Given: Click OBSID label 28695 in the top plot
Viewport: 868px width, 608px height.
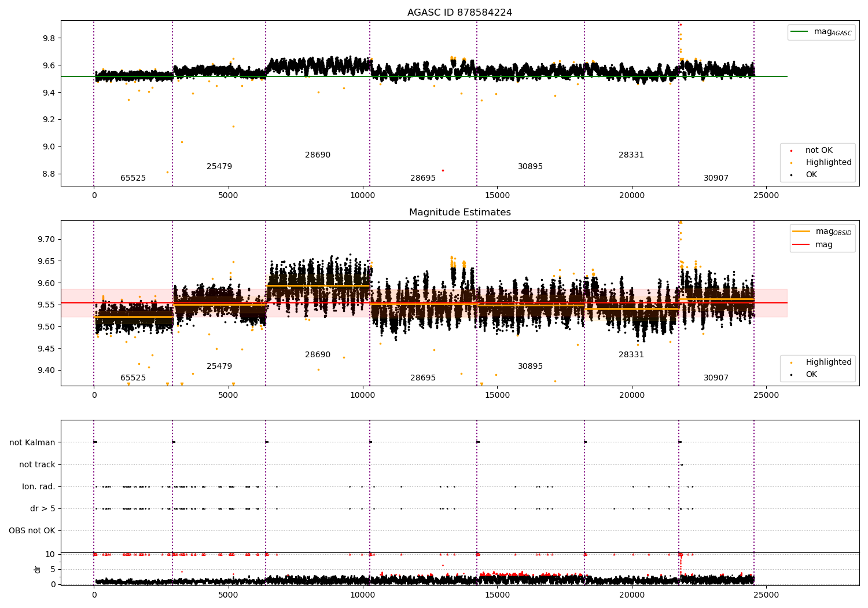Looking at the screenshot, I should [x=423, y=178].
